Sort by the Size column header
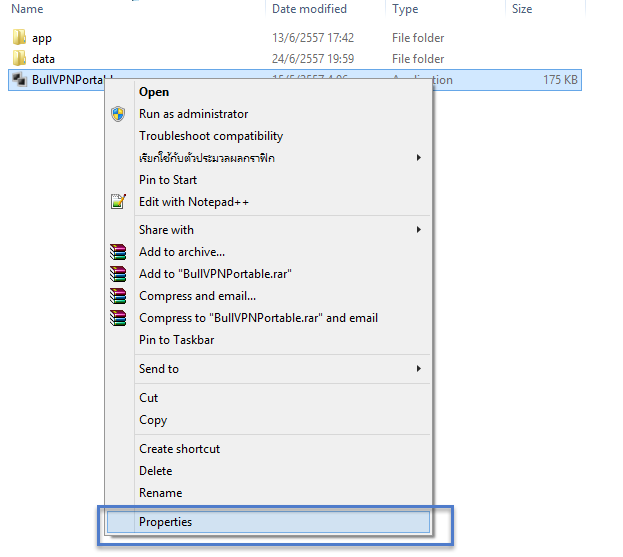Image resolution: width=623 pixels, height=557 pixels. pos(522,9)
